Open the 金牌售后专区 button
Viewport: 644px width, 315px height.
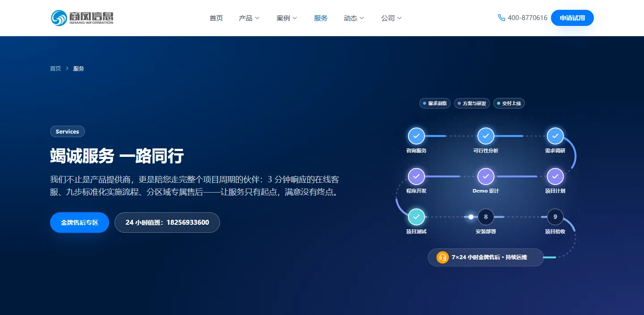pos(80,223)
